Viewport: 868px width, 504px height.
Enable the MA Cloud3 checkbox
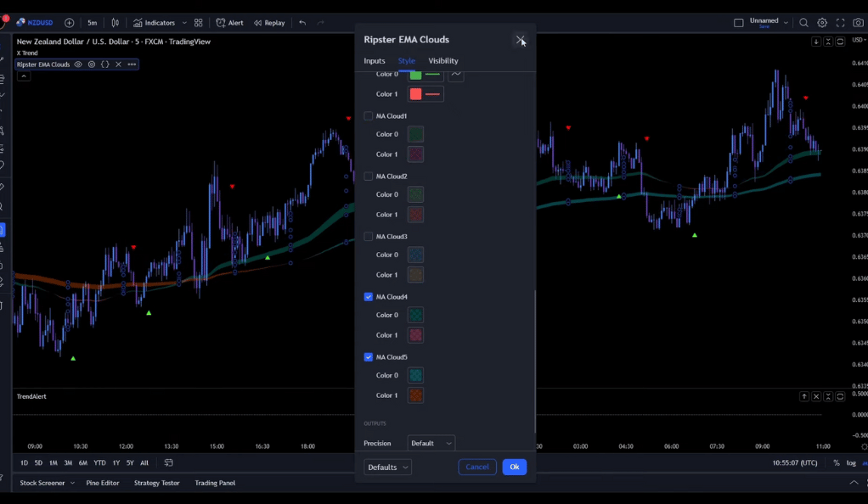click(368, 236)
